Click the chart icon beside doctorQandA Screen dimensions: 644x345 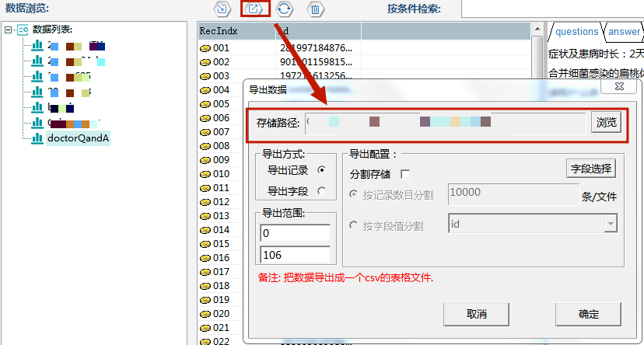coord(37,138)
